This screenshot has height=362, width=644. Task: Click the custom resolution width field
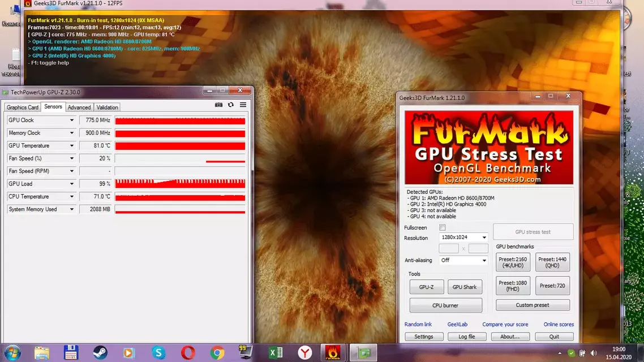pyautogui.click(x=449, y=248)
